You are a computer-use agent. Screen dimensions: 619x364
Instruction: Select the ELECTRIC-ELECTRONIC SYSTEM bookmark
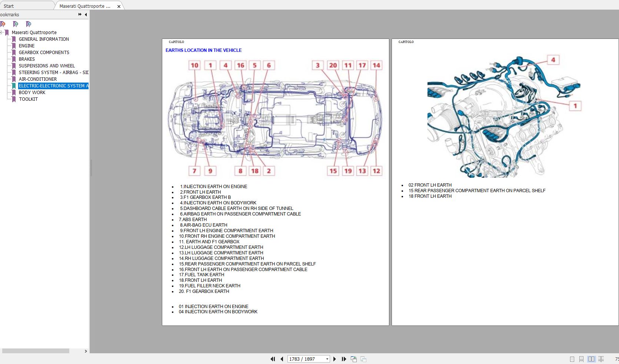(53, 86)
